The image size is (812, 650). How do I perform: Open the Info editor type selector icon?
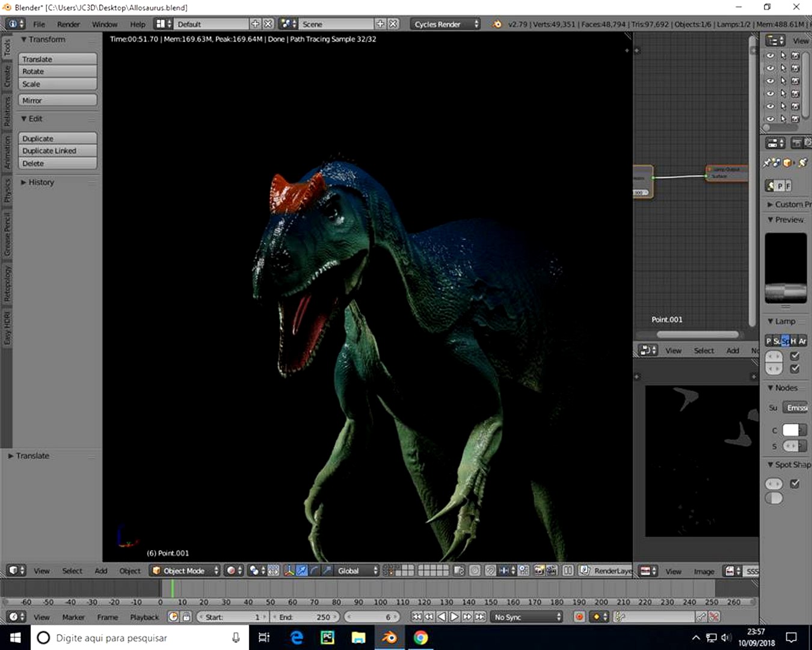16,24
